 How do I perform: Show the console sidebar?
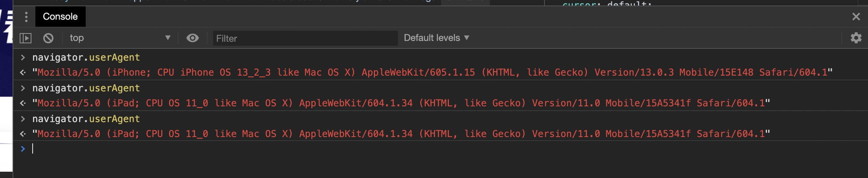(26, 38)
